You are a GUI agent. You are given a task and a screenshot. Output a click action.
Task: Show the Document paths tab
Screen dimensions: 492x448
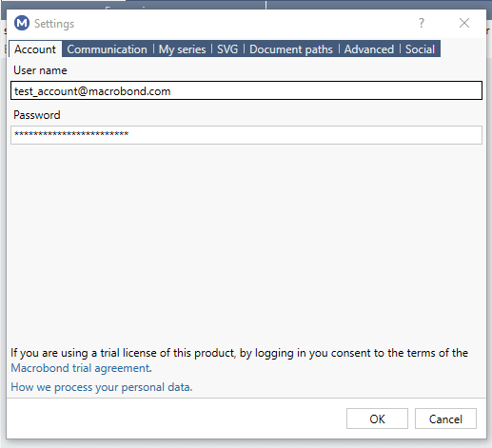(291, 49)
